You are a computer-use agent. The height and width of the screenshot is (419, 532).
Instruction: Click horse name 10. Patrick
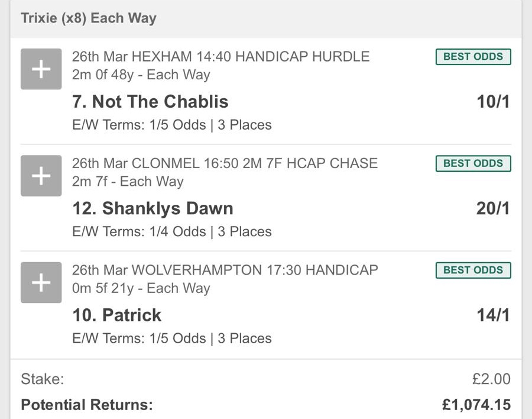click(116, 315)
